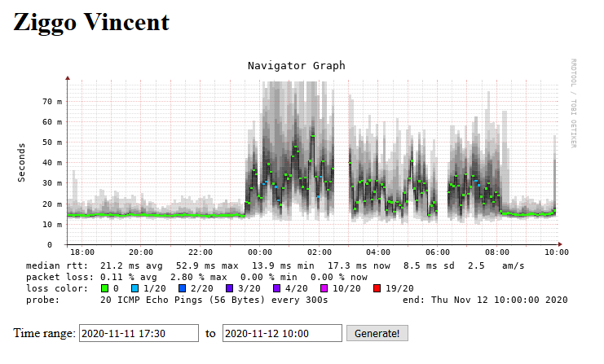This screenshot has width=604, height=364.
Task: Click the Time range: label
Action: tap(44, 333)
